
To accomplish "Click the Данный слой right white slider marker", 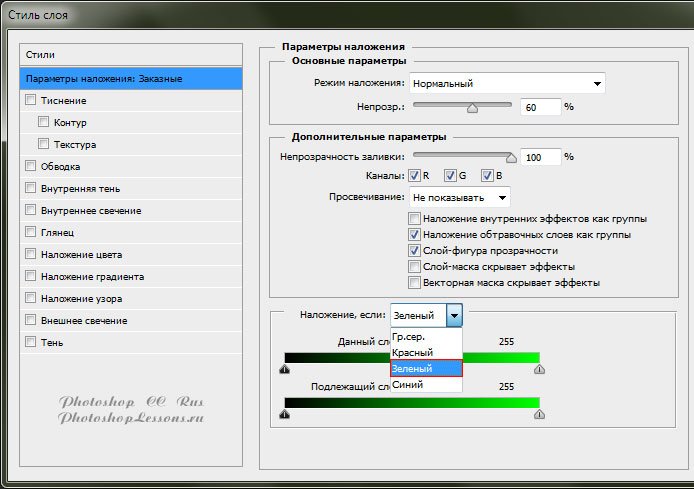I will [x=539, y=369].
